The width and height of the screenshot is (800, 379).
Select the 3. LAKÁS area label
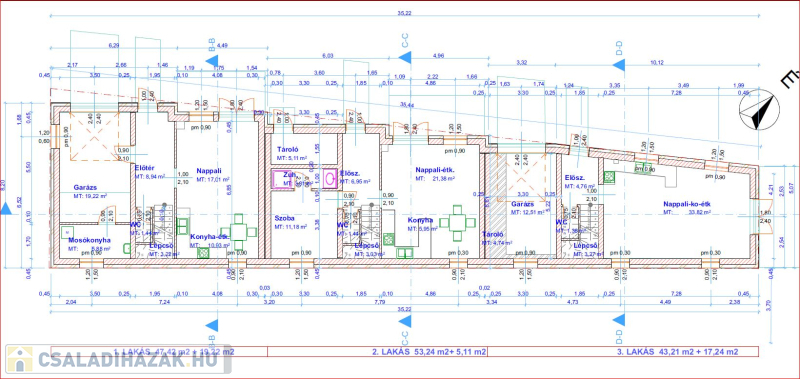point(677,352)
